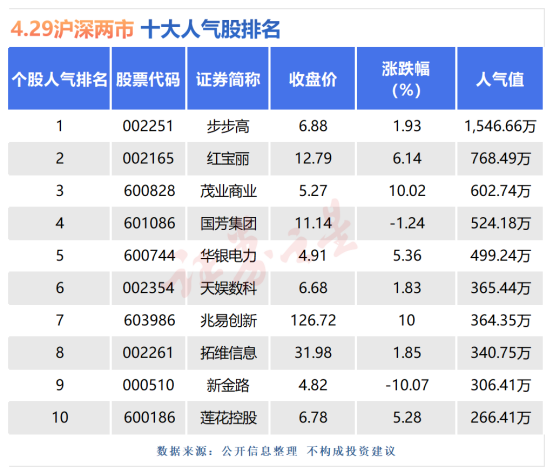
Task: Select the stock code 600186
Action: pos(150,417)
